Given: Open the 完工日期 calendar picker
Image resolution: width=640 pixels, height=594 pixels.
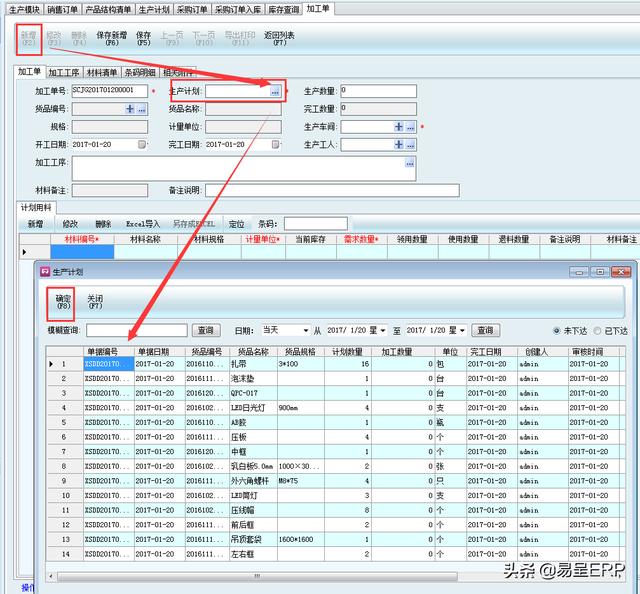Looking at the screenshot, I should [x=276, y=145].
